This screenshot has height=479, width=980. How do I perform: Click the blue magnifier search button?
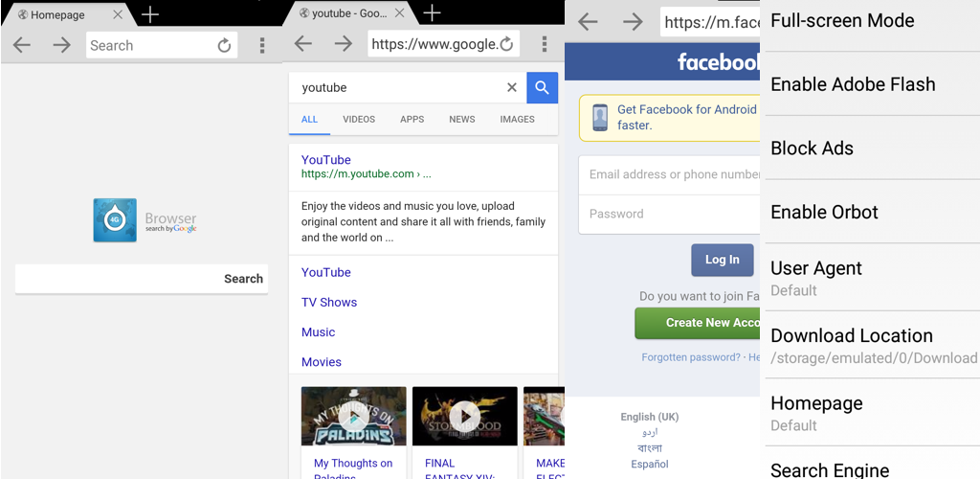pos(543,87)
